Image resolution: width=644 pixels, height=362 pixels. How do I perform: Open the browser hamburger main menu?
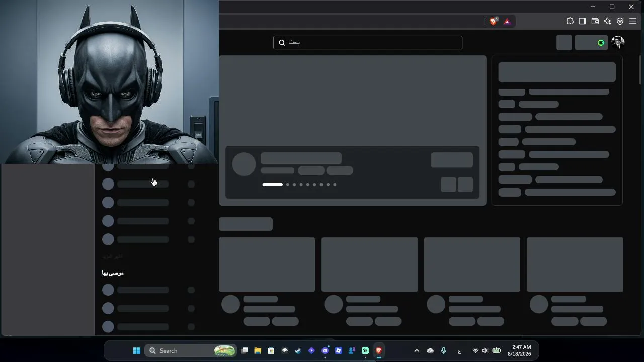click(x=633, y=21)
